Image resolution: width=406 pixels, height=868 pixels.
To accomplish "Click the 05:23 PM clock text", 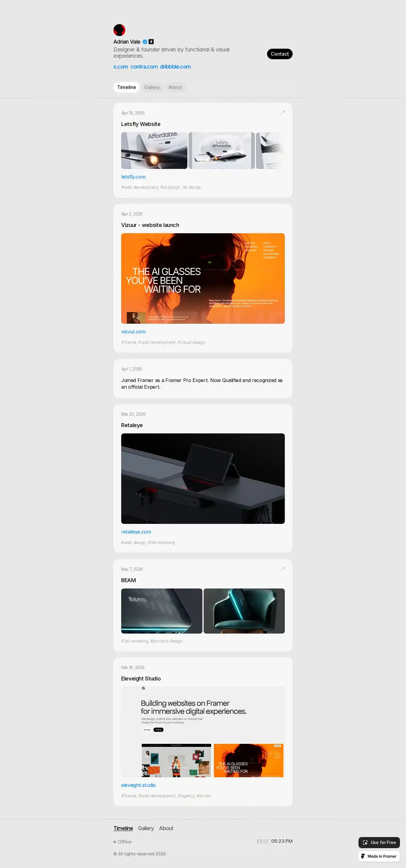I will [282, 841].
